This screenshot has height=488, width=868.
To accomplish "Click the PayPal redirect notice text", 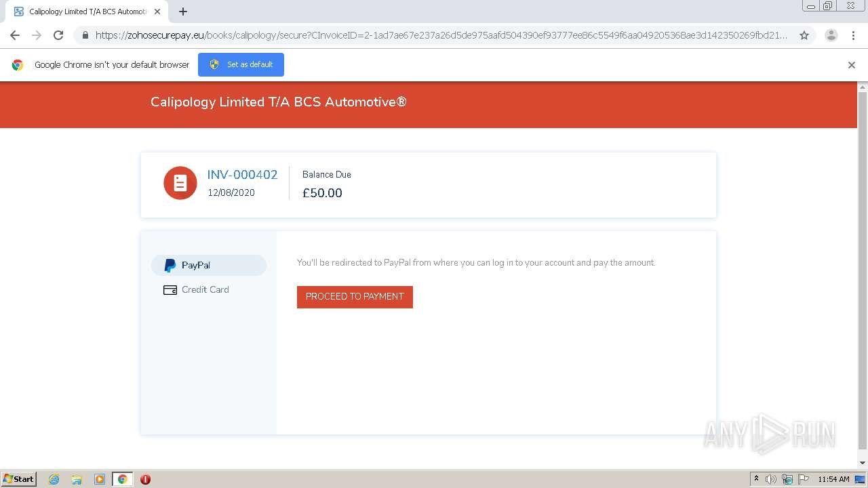I will 476,263.
